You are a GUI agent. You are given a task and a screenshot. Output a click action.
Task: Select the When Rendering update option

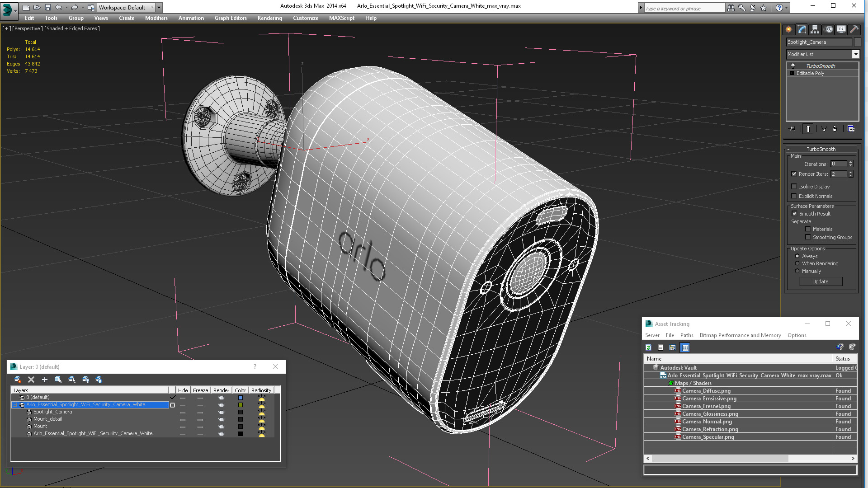797,263
